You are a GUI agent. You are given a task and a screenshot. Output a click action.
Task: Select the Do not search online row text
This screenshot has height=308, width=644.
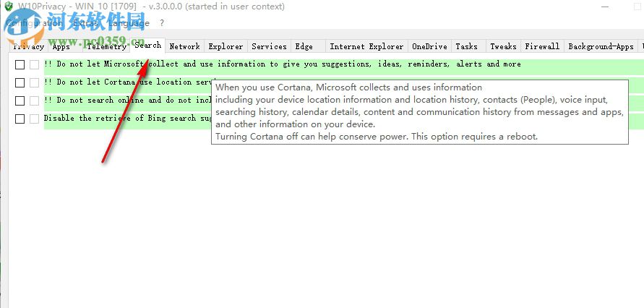(x=128, y=100)
